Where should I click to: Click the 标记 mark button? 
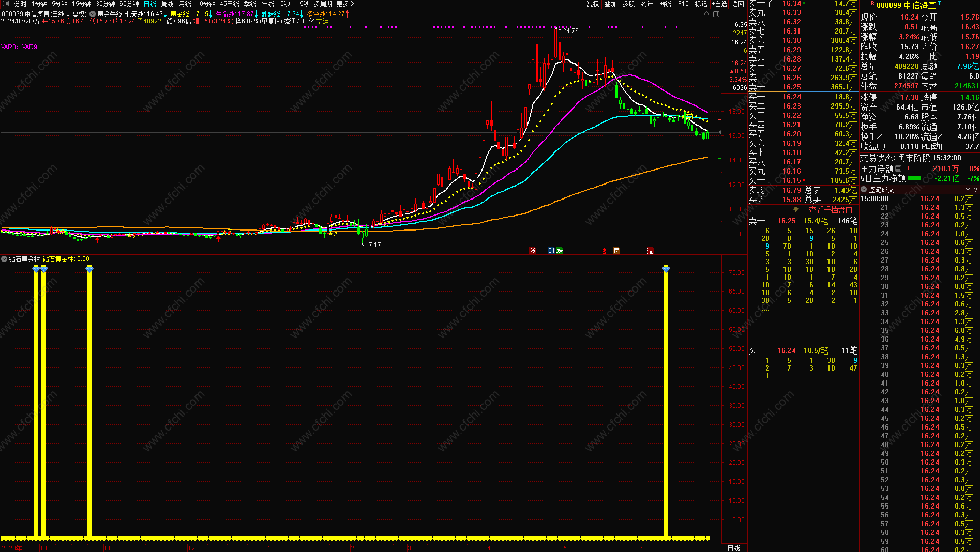tap(701, 4)
